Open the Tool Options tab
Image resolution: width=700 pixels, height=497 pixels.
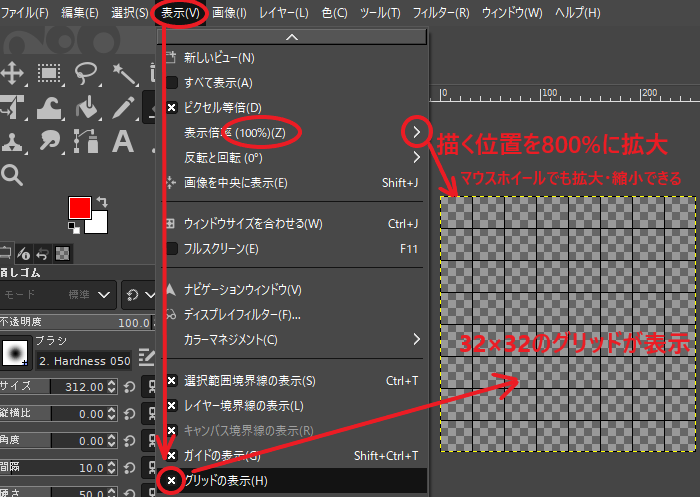(x=6, y=253)
